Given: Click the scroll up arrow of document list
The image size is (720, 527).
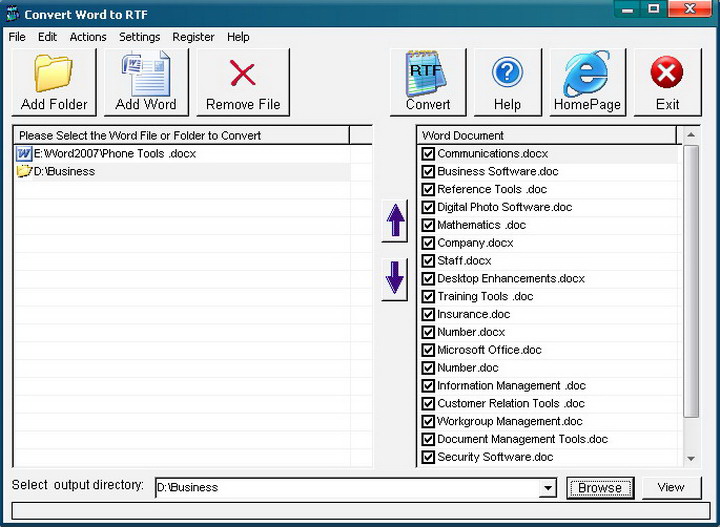Looking at the screenshot, I should pyautogui.click(x=691, y=135).
